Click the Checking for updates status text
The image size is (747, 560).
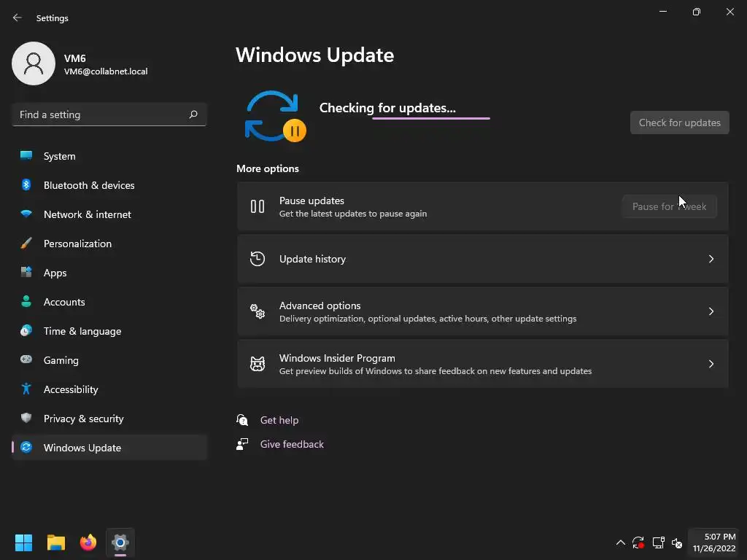[x=387, y=108]
